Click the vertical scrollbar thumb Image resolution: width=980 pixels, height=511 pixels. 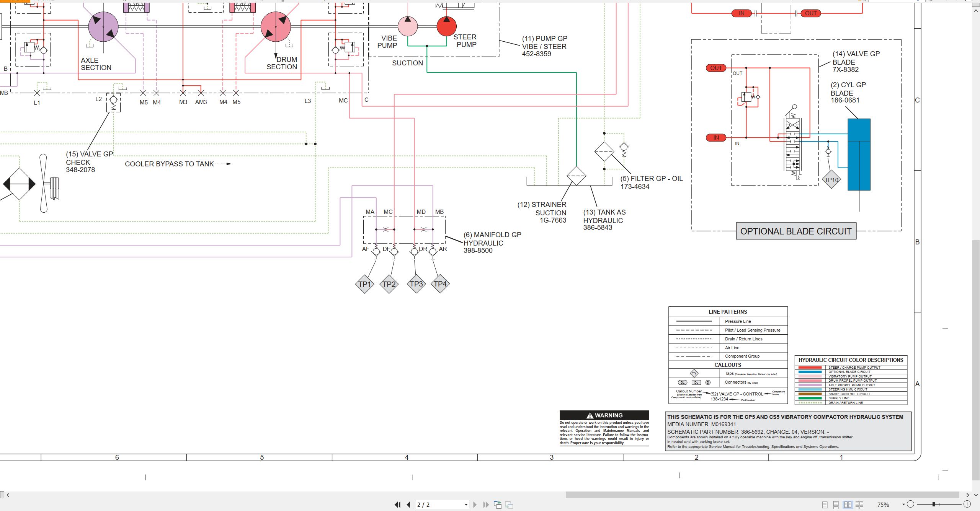(x=976, y=360)
